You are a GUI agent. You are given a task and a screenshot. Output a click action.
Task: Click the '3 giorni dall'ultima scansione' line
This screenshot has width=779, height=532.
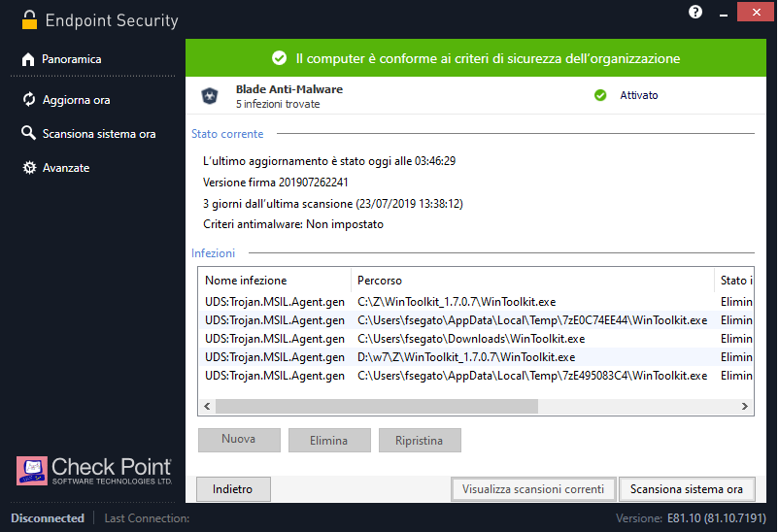(x=333, y=204)
